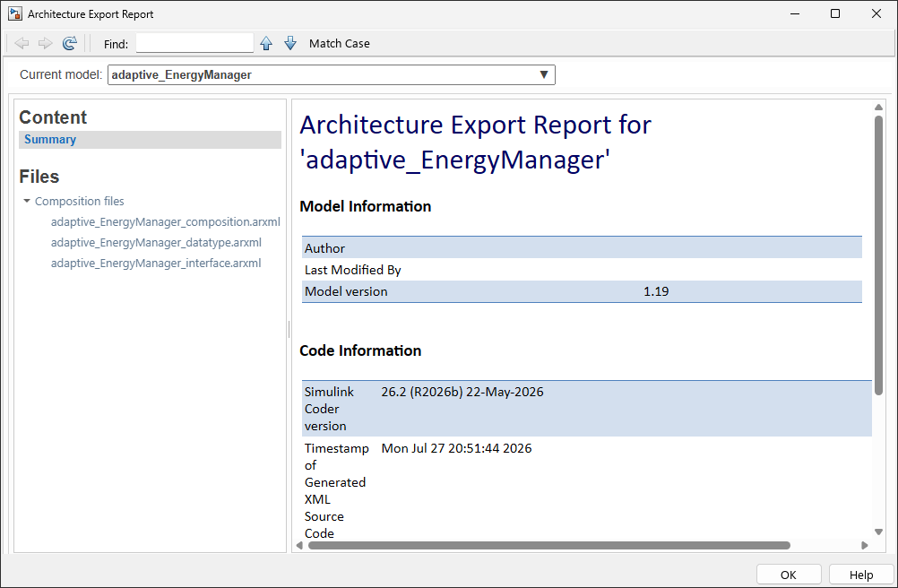Close the Architecture Export Report window
Image resolution: width=898 pixels, height=588 pixels.
[876, 13]
